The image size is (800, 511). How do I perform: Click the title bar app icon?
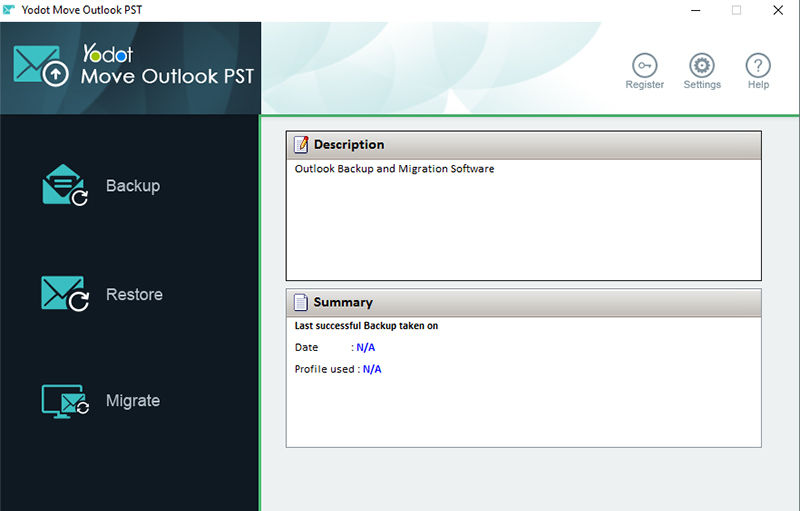[x=9, y=10]
